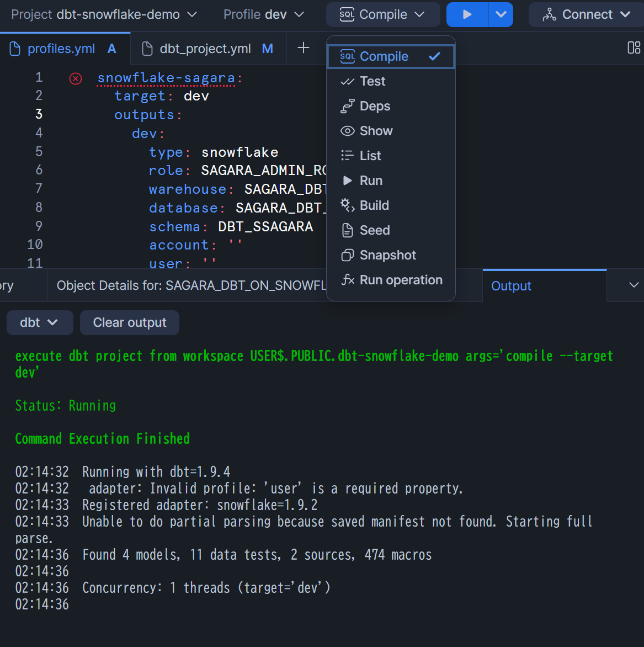
Task: Open the Profile dev selector
Action: pyautogui.click(x=264, y=14)
